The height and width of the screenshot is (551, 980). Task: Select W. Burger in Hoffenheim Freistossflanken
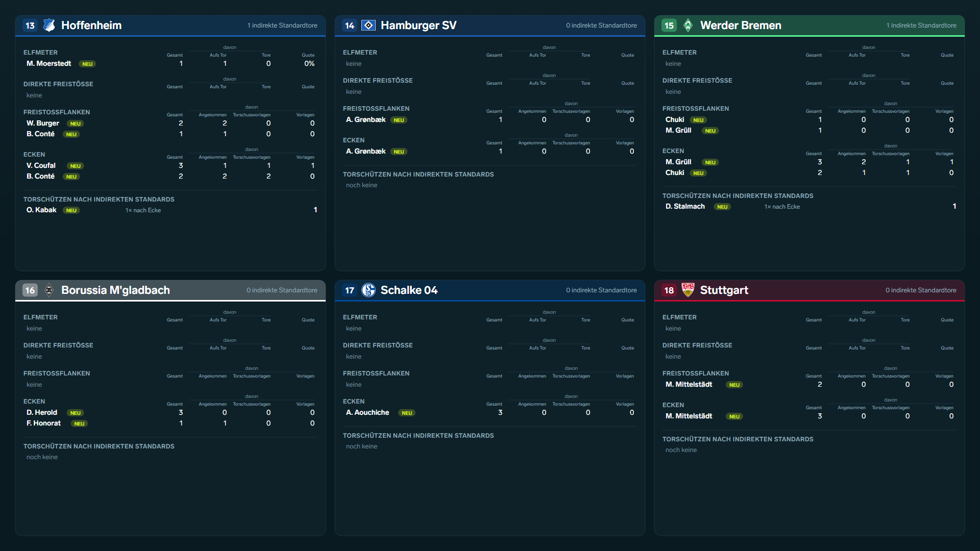(x=43, y=123)
